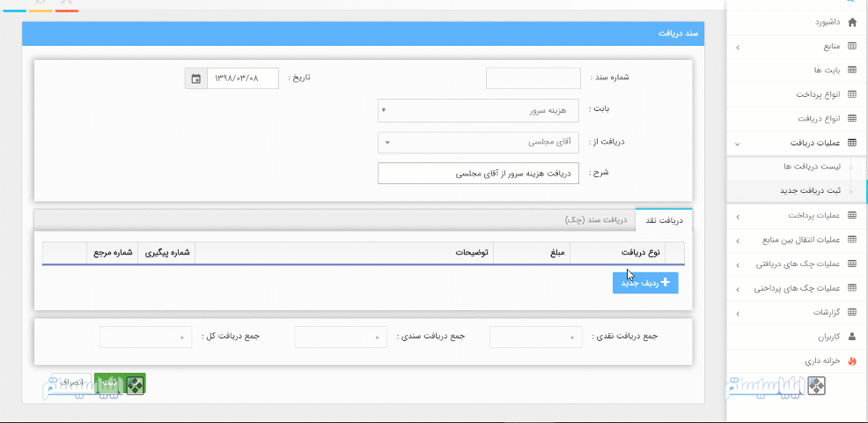Viewport: 868px width, 423px height.
Task: Click the green ثبت submit button
Action: click(x=120, y=383)
